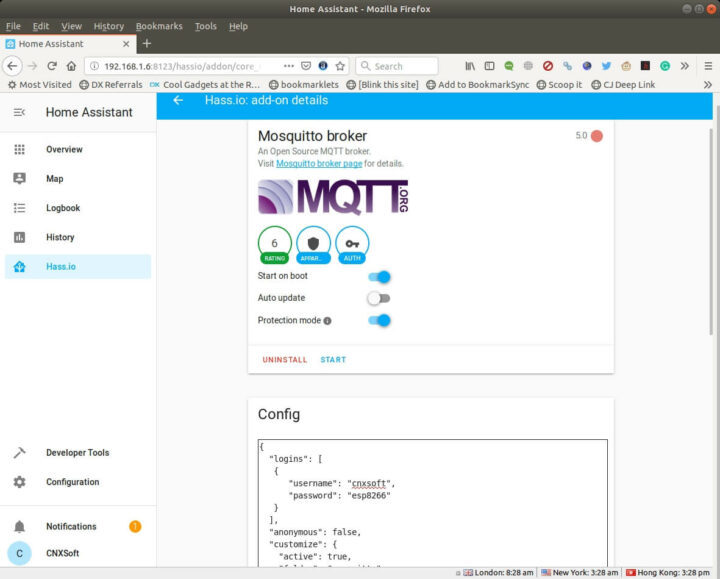Click the Configuration gear icon
The image size is (720, 579).
coord(19,482)
